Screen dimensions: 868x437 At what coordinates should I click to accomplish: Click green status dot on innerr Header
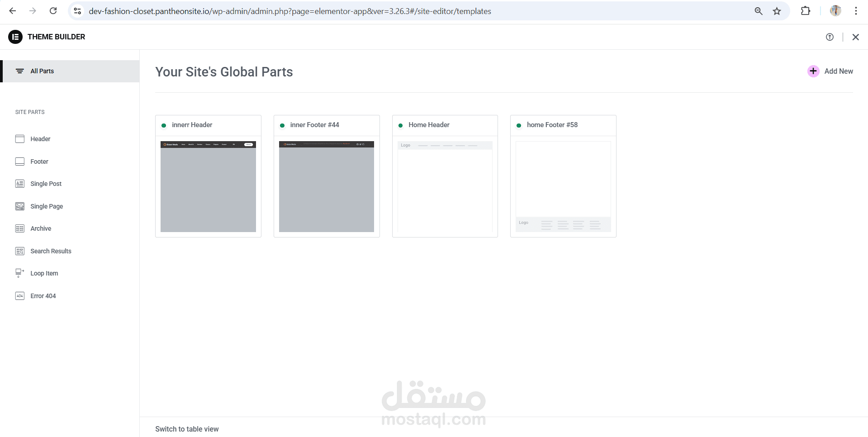164,125
